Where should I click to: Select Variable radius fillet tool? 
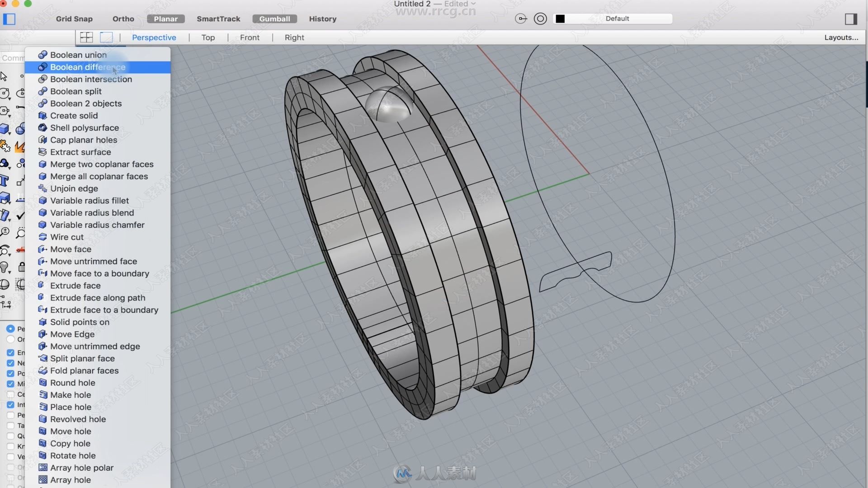point(90,200)
